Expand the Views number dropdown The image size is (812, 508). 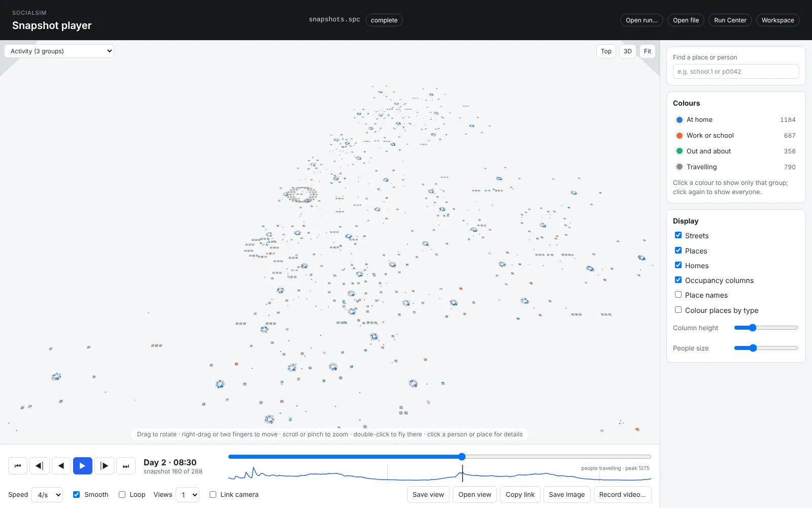[187, 495]
